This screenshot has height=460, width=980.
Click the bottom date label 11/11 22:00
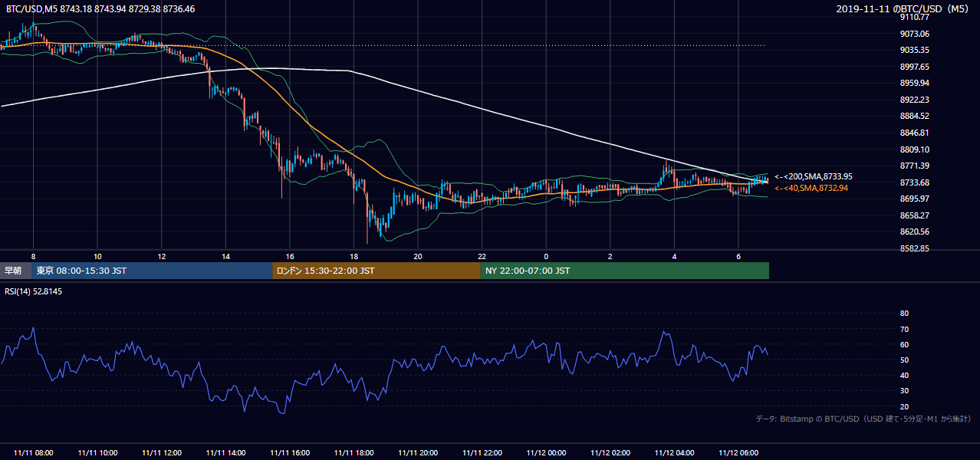tap(482, 453)
